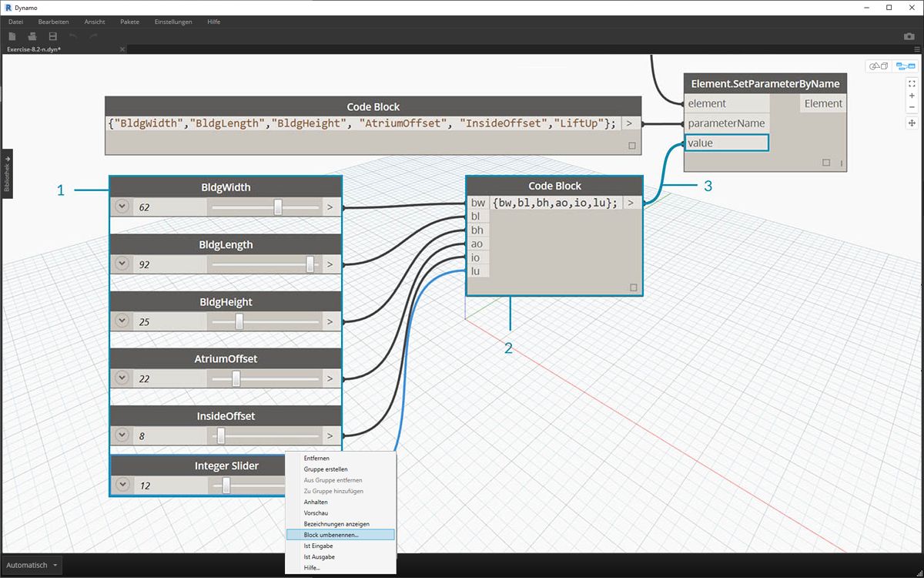
Task: Expand the BldgHeight slider settings chevron
Action: [122, 321]
